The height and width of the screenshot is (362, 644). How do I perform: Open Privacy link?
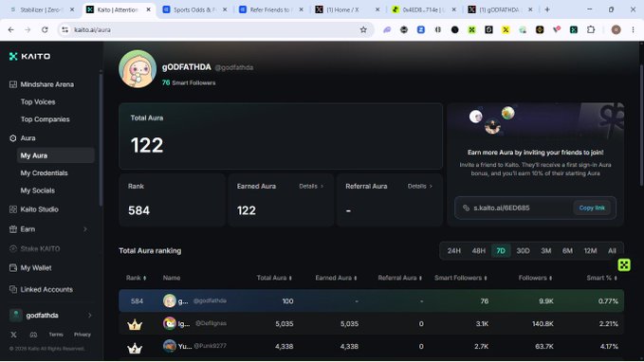(x=83, y=335)
